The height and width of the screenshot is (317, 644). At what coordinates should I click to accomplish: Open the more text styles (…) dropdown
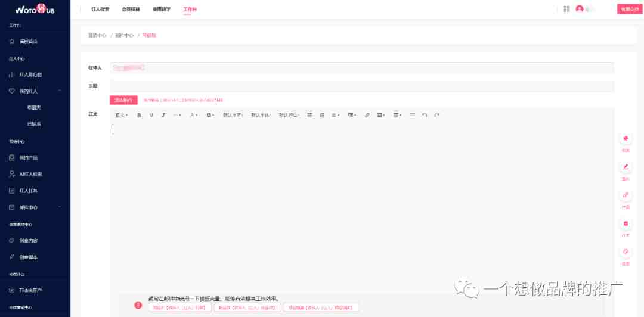click(x=177, y=116)
